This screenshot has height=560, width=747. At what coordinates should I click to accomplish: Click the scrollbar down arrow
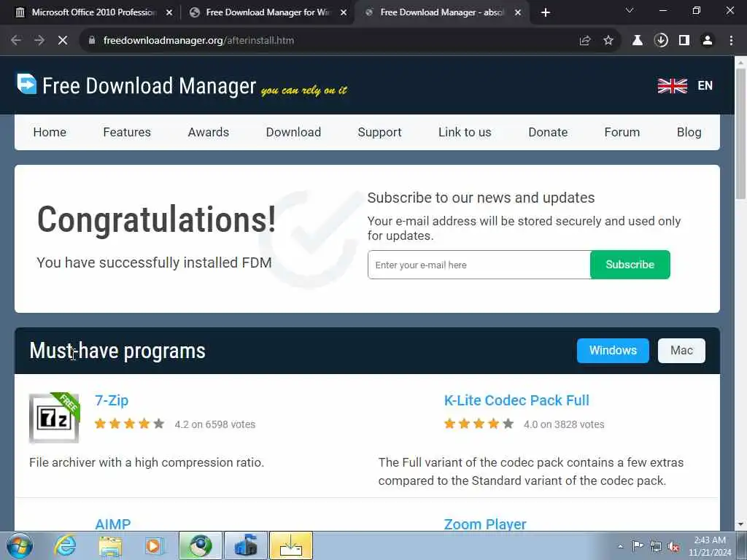coord(740,525)
